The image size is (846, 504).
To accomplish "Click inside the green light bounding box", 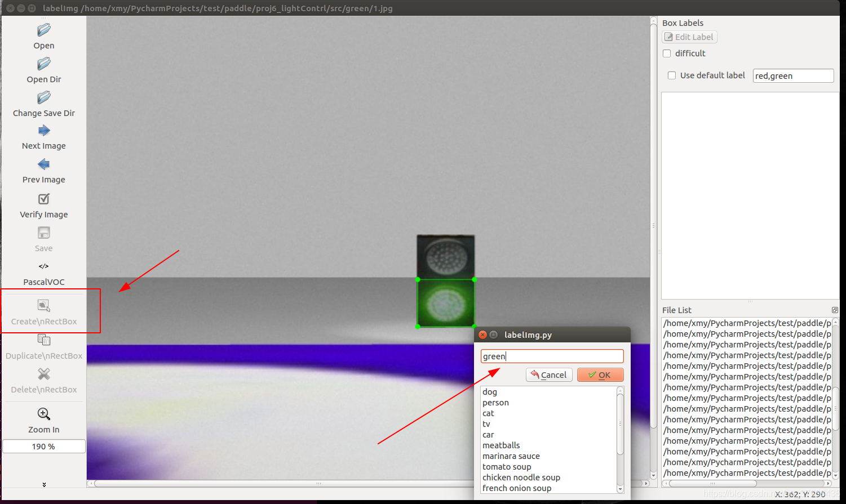I will click(x=446, y=303).
